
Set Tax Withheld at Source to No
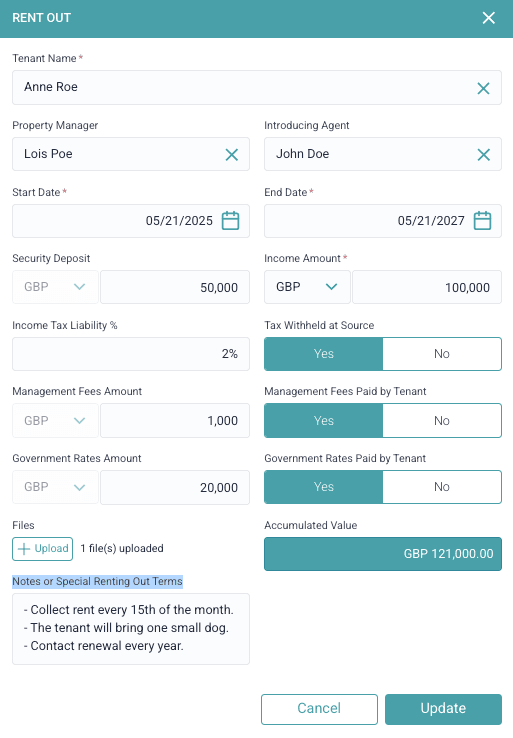442,354
